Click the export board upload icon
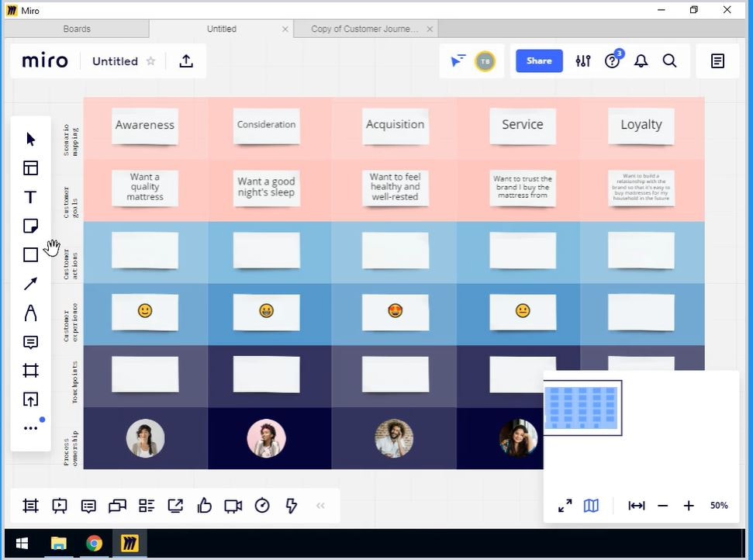 [x=186, y=61]
